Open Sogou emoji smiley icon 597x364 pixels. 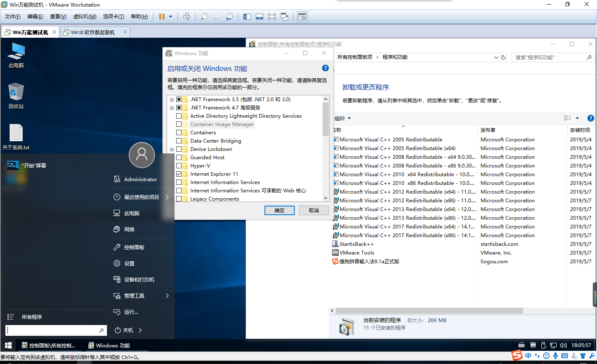pos(546,356)
